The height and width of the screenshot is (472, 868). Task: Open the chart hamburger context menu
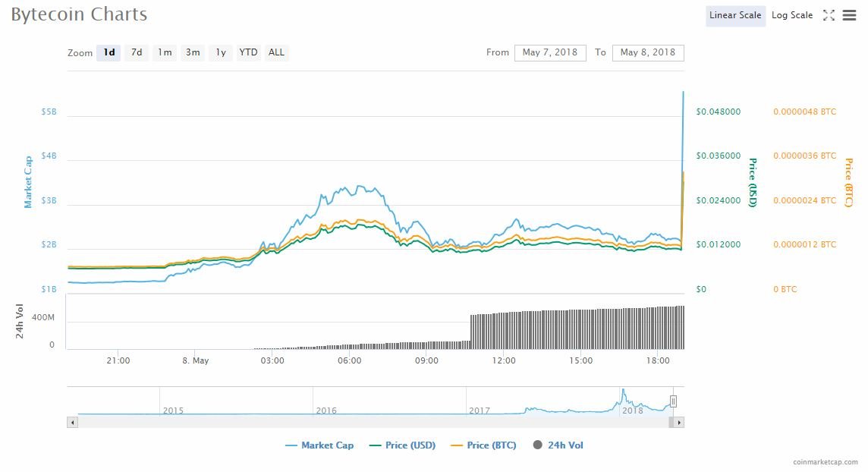point(850,15)
